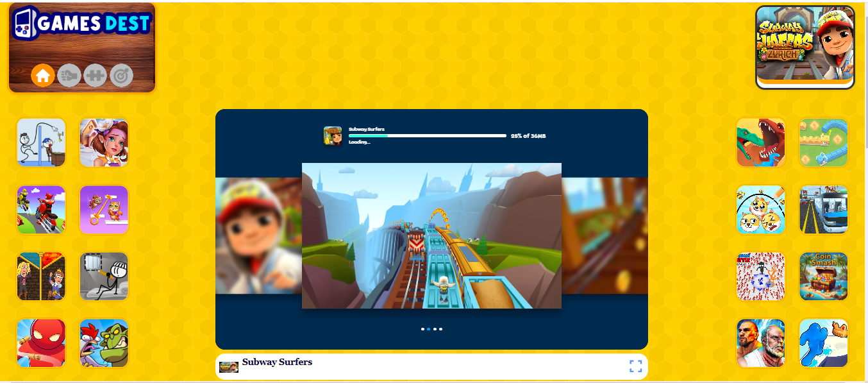The height and width of the screenshot is (383, 868).
Task: Play the bus driving game
Action: click(x=823, y=209)
